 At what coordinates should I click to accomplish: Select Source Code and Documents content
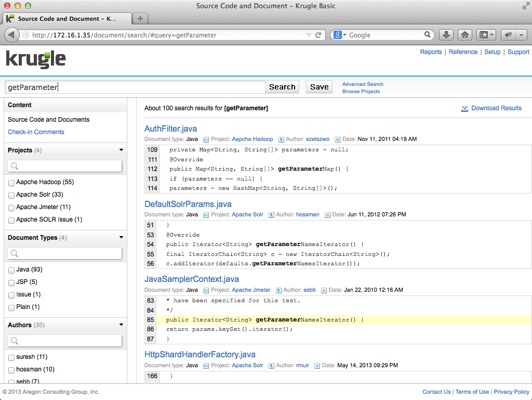coord(48,120)
